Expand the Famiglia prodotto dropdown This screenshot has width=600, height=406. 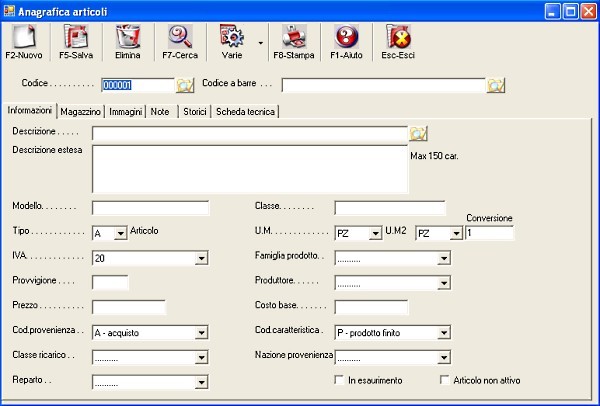tap(443, 258)
